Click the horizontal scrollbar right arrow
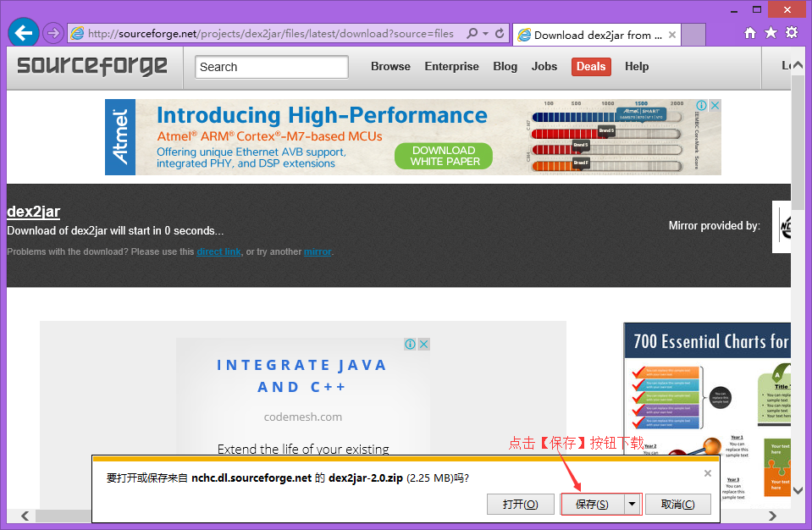 pyautogui.click(x=772, y=516)
